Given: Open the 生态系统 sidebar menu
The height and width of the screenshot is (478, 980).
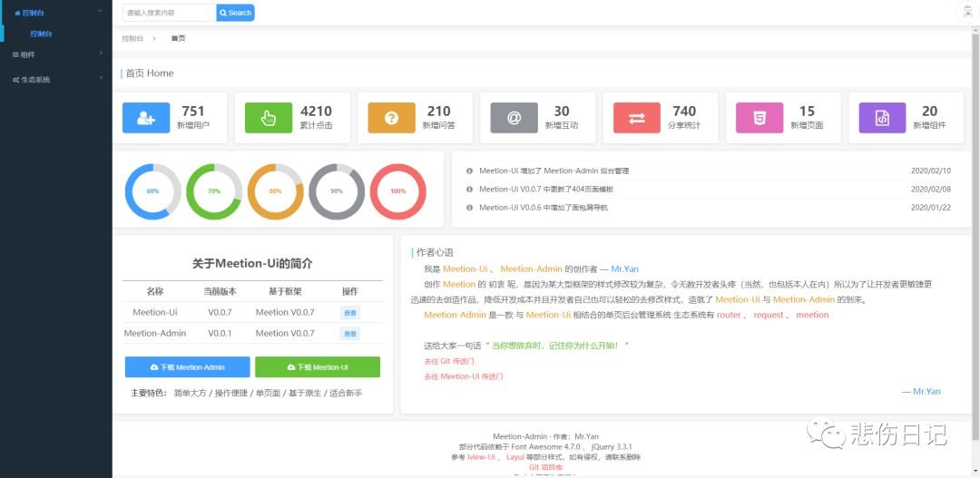Looking at the screenshot, I should (56, 79).
